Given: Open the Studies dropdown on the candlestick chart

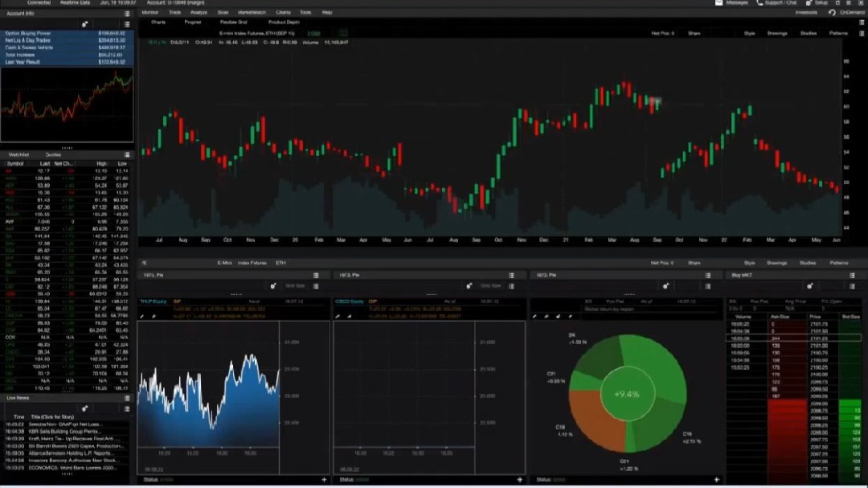Looking at the screenshot, I should click(809, 33).
